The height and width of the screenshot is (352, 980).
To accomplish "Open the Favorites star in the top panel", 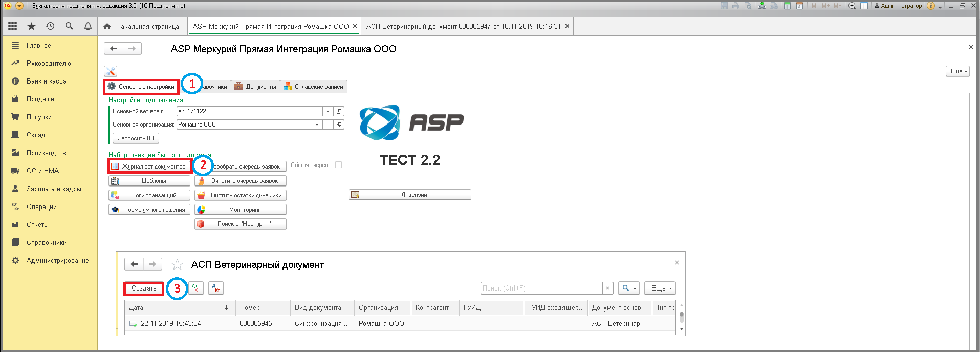I will click(31, 26).
